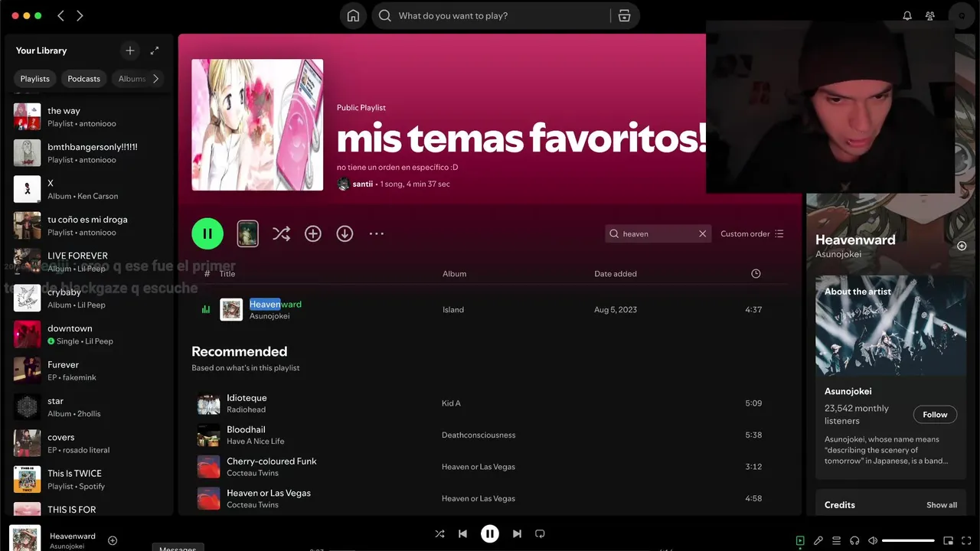Adjust the volume slider

point(908,540)
